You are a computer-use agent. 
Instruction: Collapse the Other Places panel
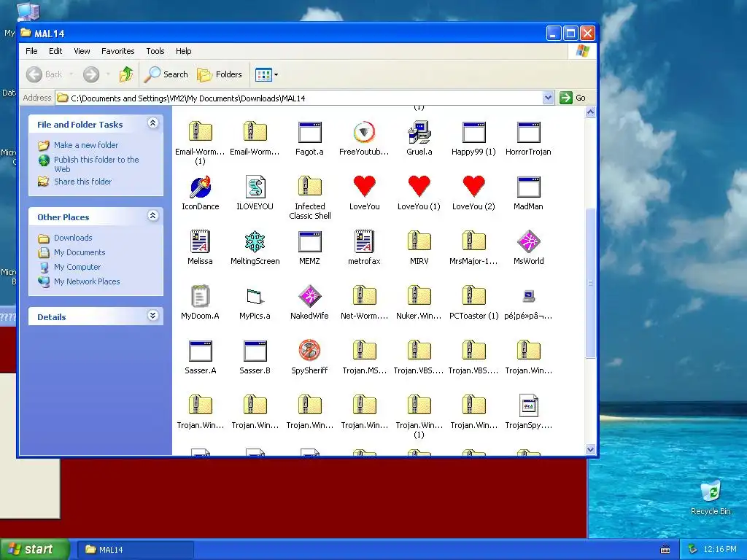[x=153, y=216]
